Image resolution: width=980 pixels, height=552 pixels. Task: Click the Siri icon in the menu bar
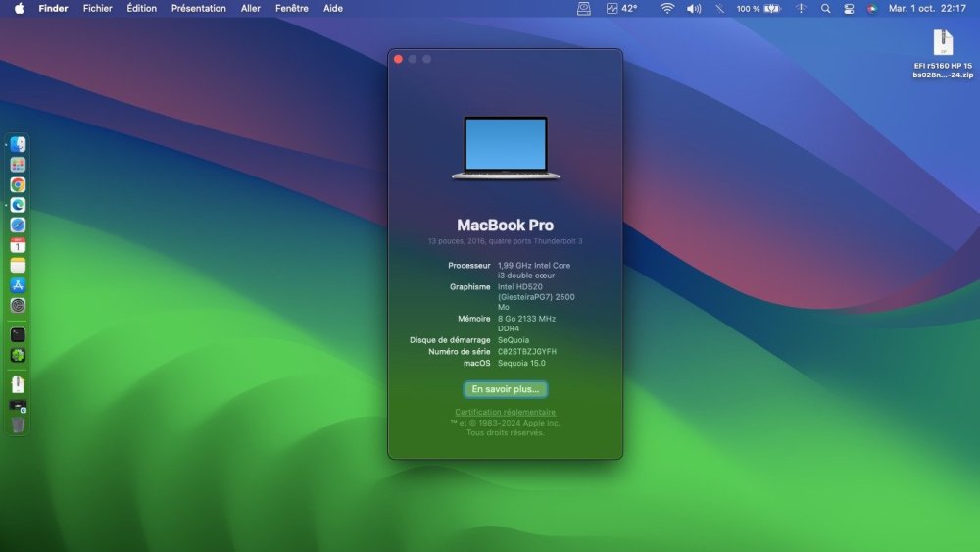872,8
